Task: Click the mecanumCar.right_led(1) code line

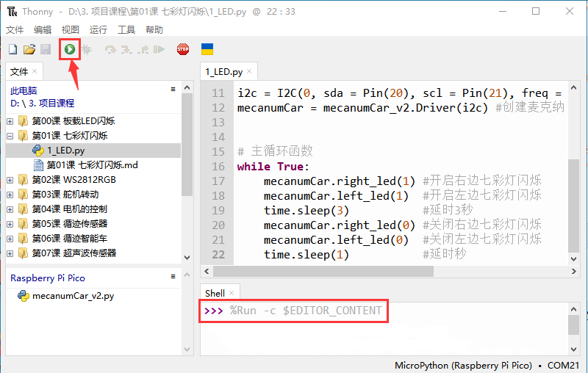Action: pos(340,181)
